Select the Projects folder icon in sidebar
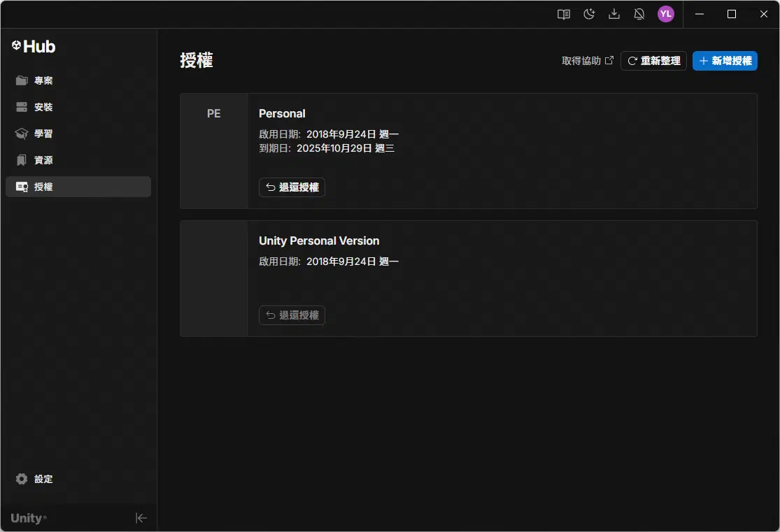The width and height of the screenshot is (780, 532). point(22,80)
